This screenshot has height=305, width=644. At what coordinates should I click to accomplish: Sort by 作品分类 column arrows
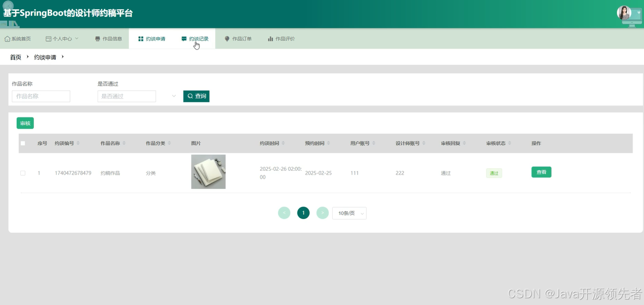click(169, 143)
